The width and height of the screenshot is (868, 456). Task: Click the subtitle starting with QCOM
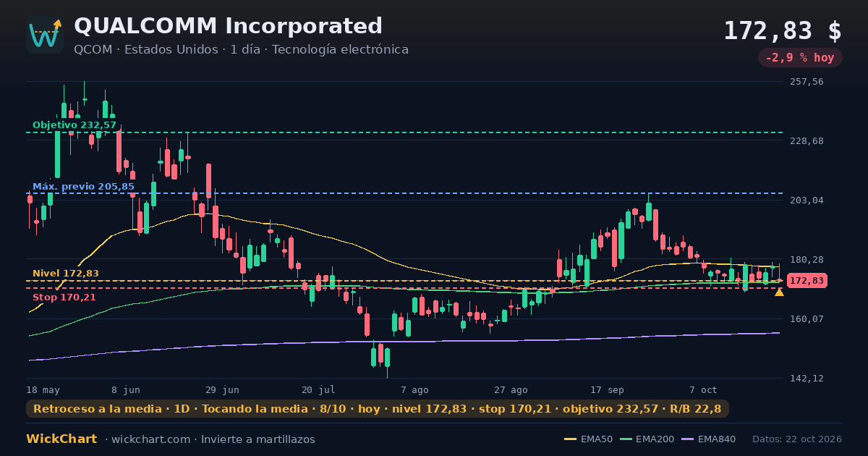pos(241,49)
